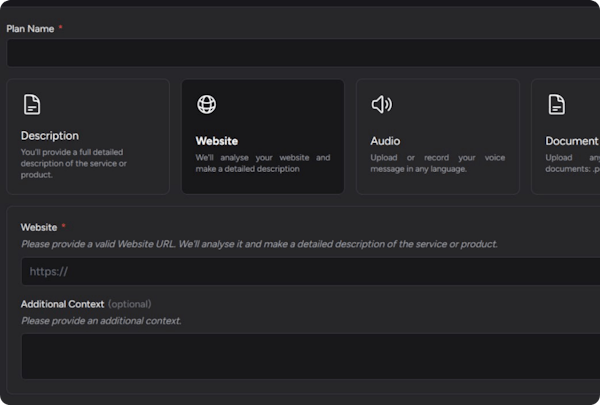Click the "Upload or record your voice" text
Screen dimensions: 600x405
(x=437, y=163)
